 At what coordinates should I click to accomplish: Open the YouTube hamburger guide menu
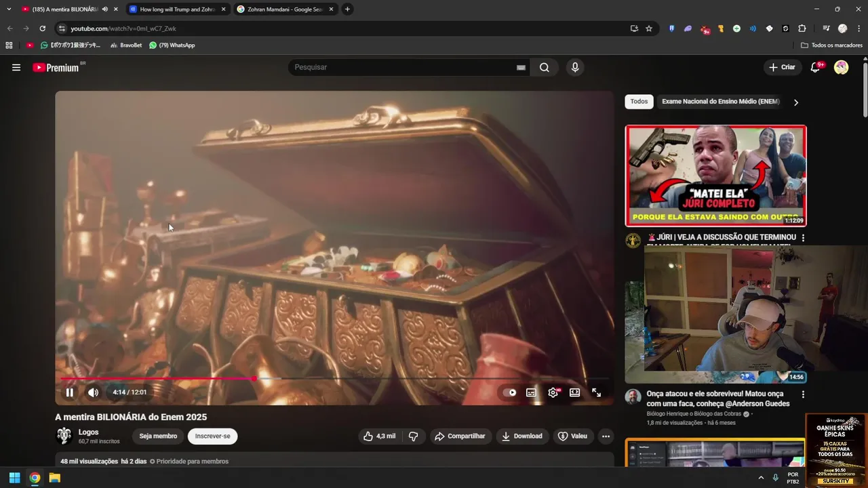[x=16, y=67]
